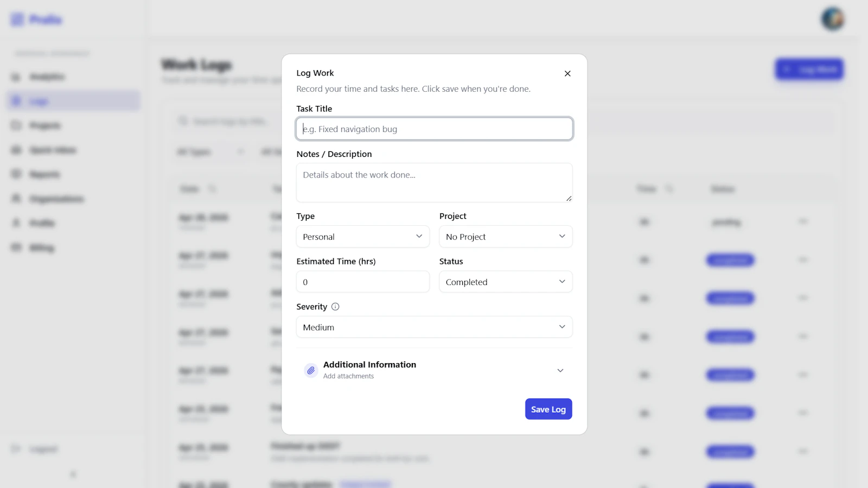Focus the Task Title input field
This screenshot has width=868, height=488.
[434, 129]
